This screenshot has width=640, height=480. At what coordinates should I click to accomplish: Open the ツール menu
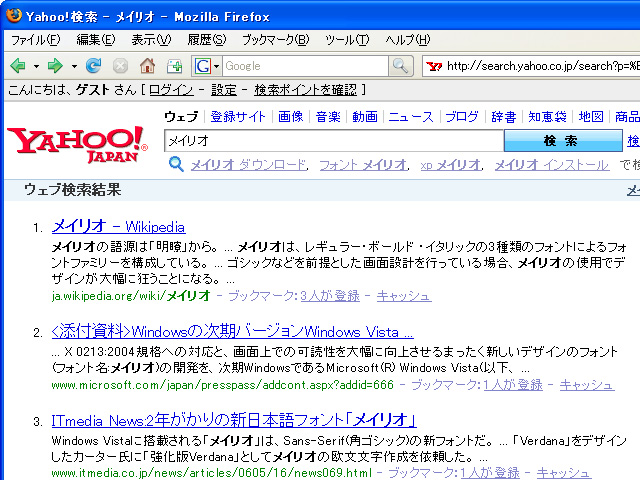347,40
